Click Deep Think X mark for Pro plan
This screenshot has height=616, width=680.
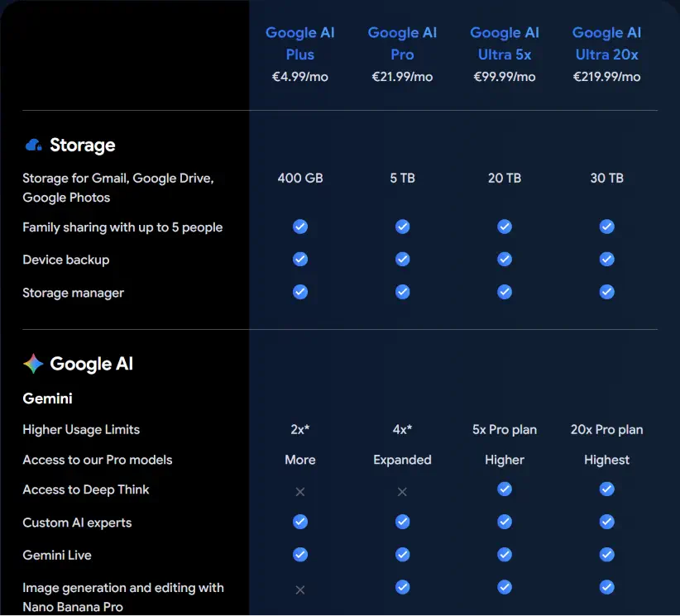(402, 492)
